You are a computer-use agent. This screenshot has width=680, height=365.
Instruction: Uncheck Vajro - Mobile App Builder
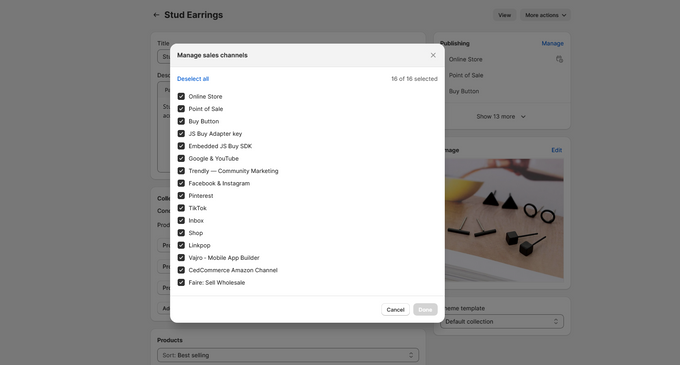(x=181, y=257)
